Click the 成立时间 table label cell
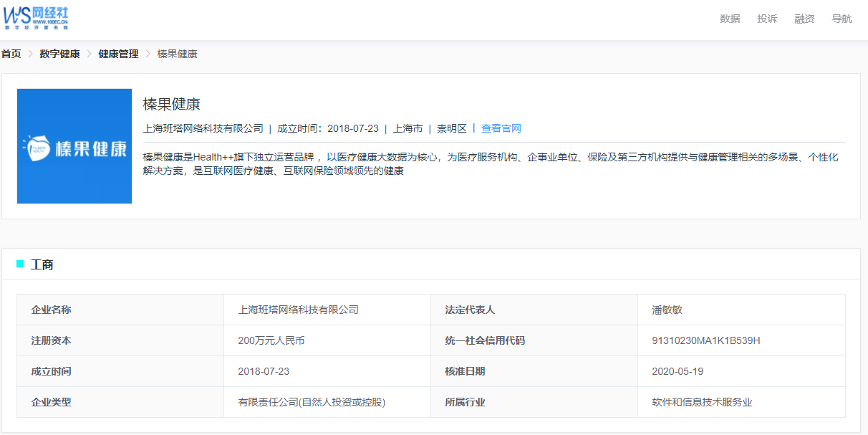 (120, 371)
